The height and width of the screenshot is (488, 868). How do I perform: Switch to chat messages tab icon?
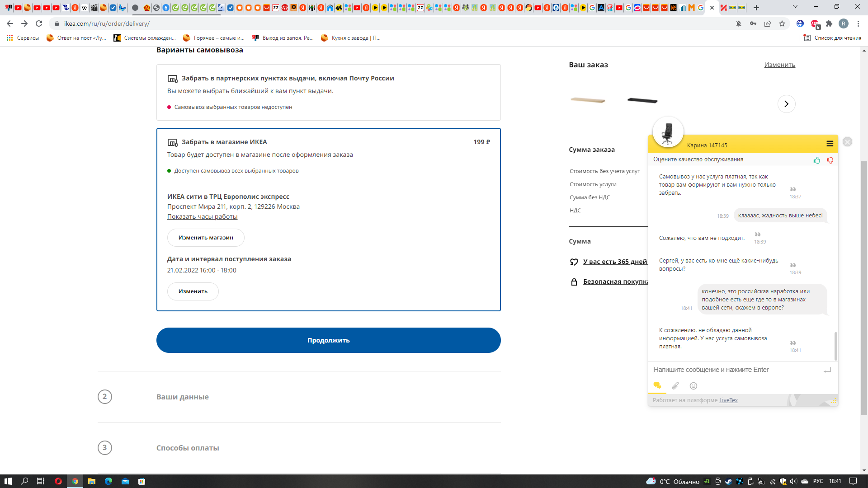click(657, 386)
